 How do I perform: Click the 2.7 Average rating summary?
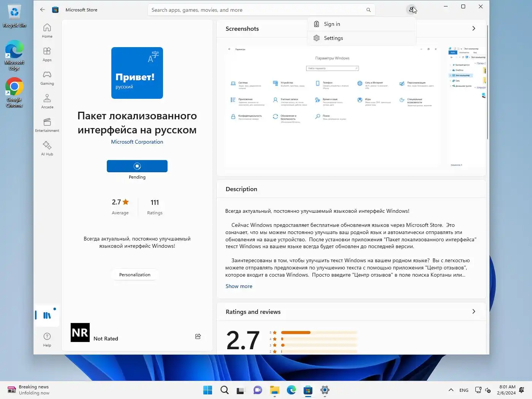(120, 207)
